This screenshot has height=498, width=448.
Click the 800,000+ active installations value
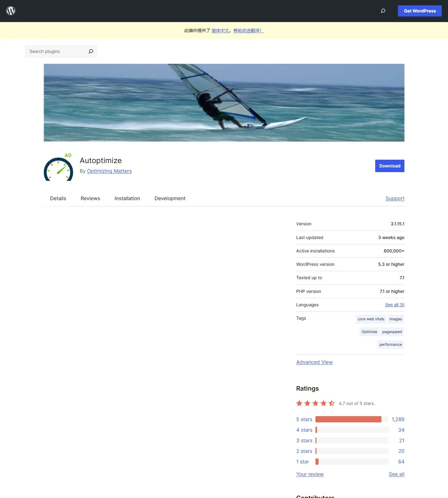(x=394, y=251)
